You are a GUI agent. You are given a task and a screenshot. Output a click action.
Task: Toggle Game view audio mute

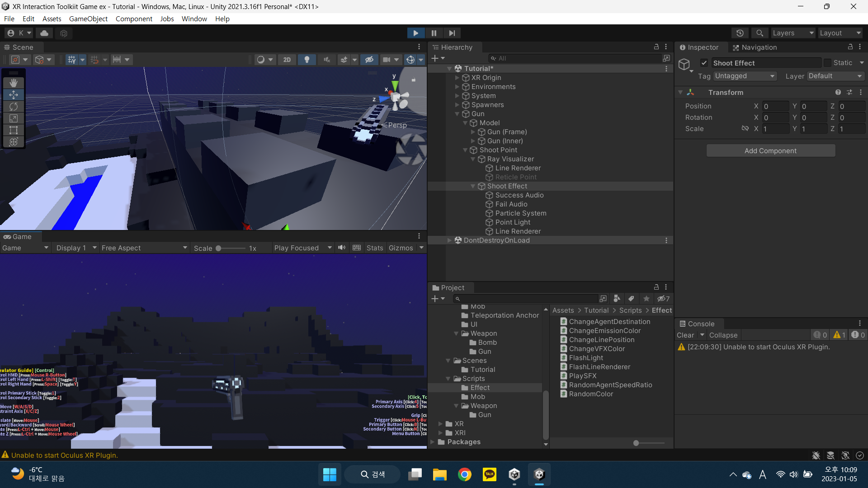(x=342, y=248)
